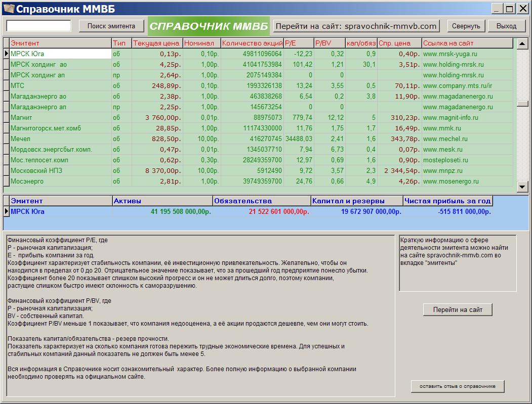Click the assets value 41 195 508 000,00р.

click(x=162, y=211)
